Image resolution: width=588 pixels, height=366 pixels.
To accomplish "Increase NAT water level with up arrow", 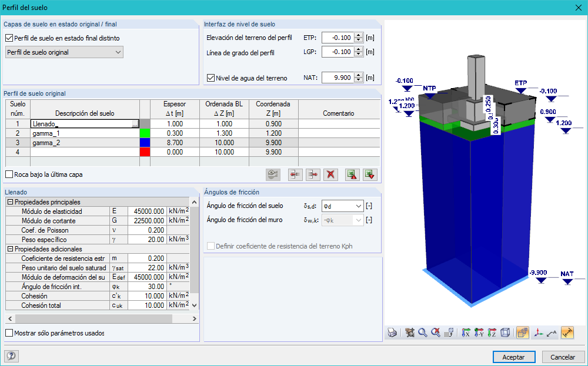I will pyautogui.click(x=359, y=75).
